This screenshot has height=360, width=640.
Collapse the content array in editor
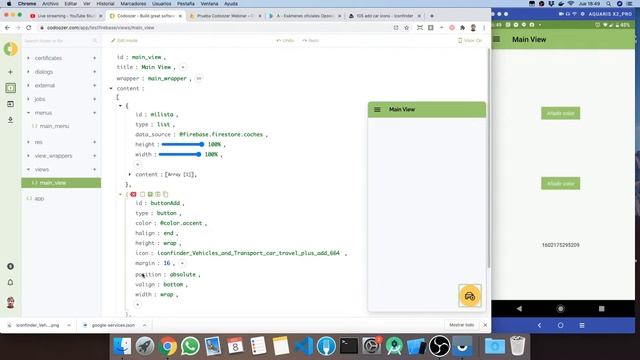coord(111,88)
